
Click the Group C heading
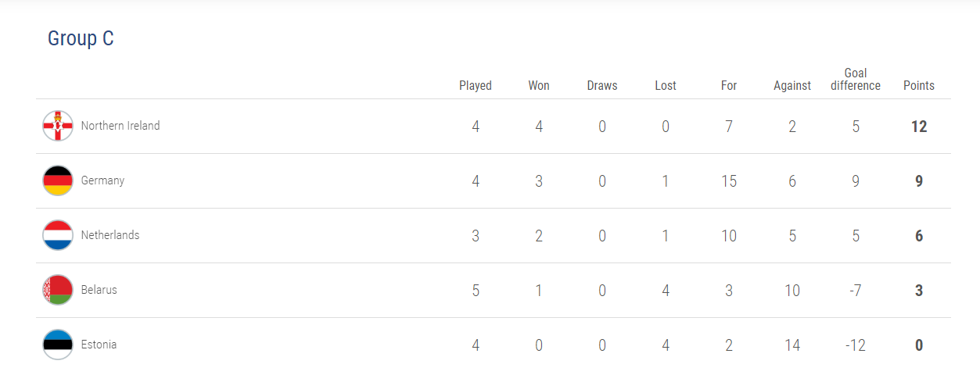click(x=81, y=38)
